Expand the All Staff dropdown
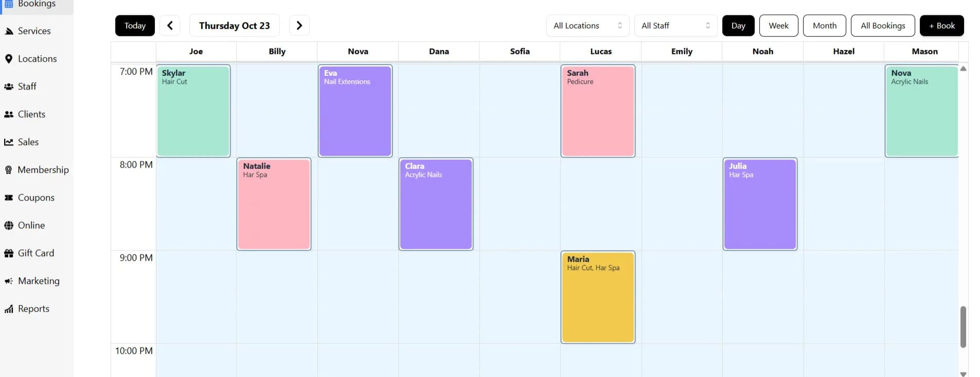980x377 pixels. tap(675, 25)
